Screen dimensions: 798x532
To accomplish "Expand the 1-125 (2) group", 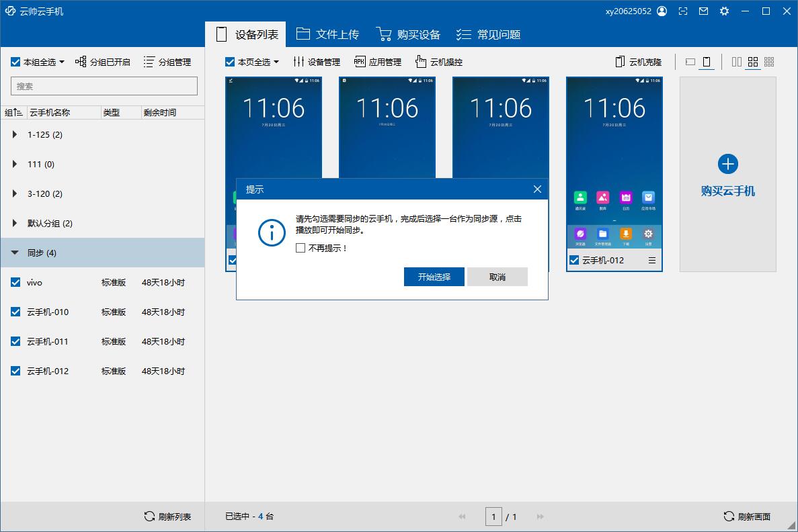I will (14, 134).
